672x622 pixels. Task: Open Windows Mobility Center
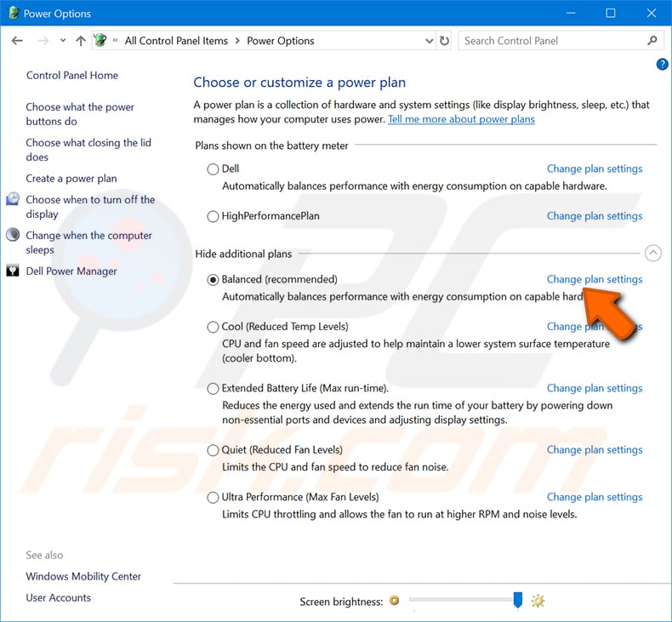pyautogui.click(x=83, y=577)
